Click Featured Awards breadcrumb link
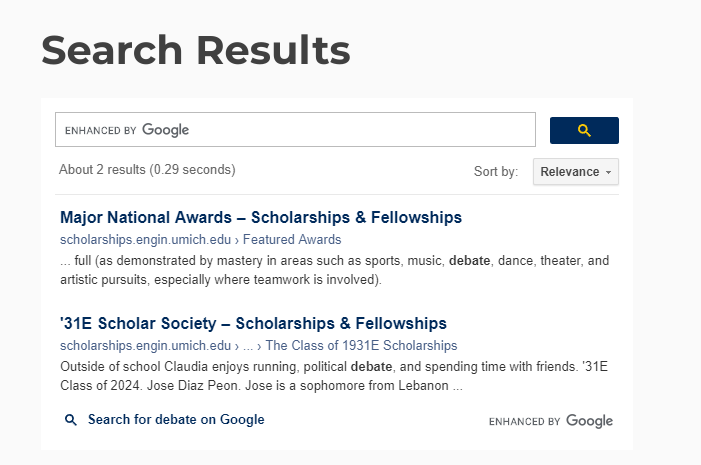The width and height of the screenshot is (701, 465). (x=292, y=240)
